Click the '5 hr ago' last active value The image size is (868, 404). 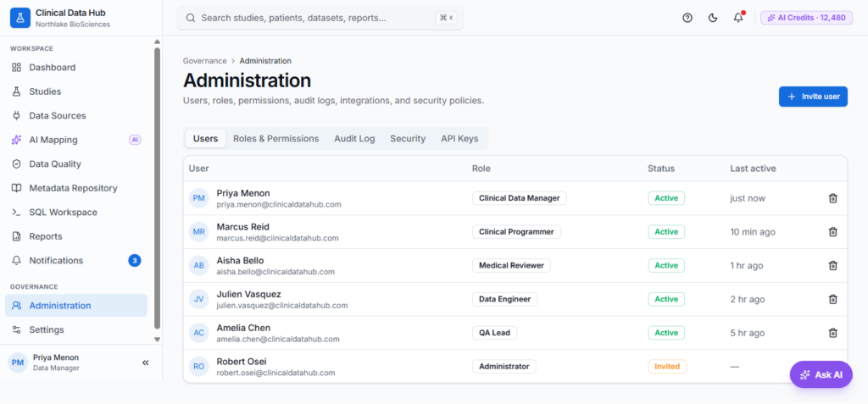748,333
